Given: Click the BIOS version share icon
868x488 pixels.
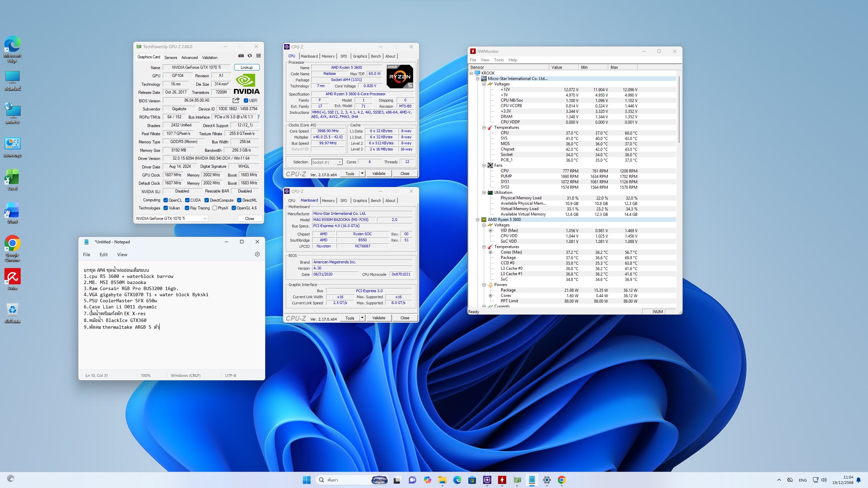Looking at the screenshot, I should click(236, 100).
